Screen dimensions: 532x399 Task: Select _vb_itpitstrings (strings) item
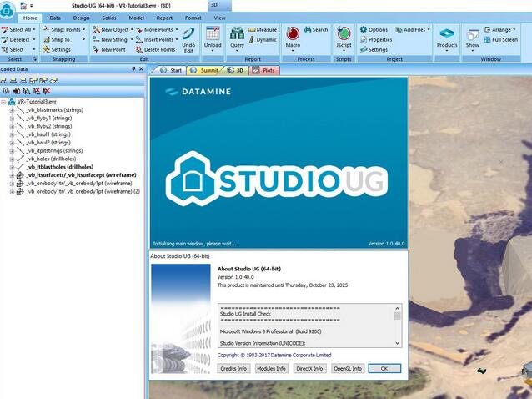click(x=54, y=151)
